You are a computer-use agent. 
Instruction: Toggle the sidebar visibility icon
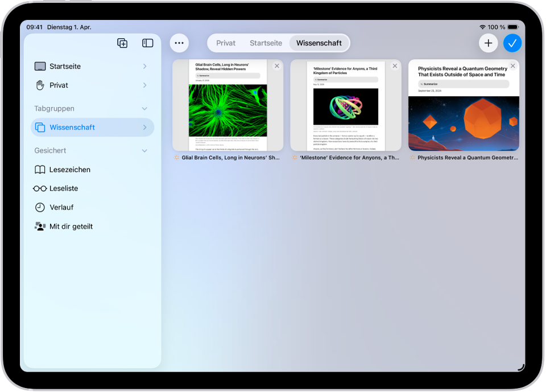pos(147,43)
